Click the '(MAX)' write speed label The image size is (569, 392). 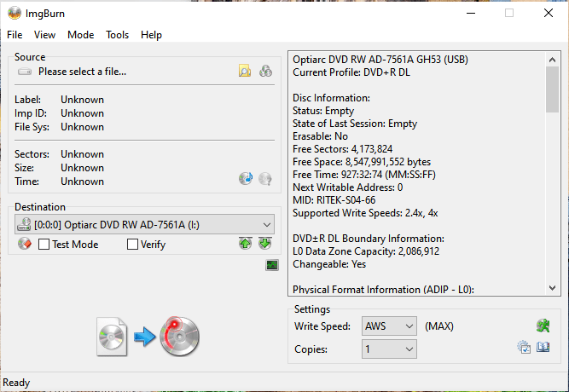439,326
